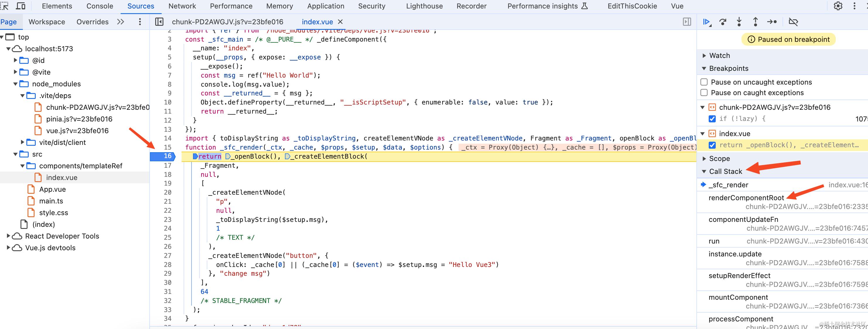Deactivate all breakpoints icon
The width and height of the screenshot is (868, 329).
point(793,22)
